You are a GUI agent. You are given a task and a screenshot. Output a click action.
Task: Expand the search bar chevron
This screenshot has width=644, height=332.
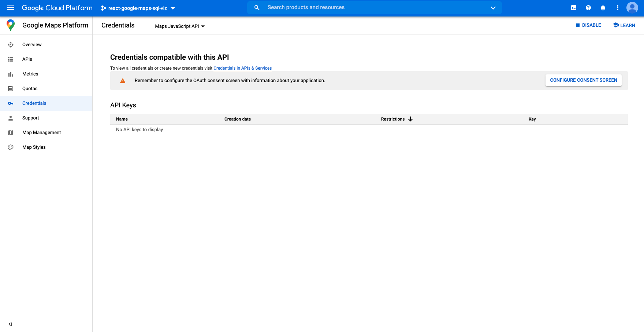493,8
